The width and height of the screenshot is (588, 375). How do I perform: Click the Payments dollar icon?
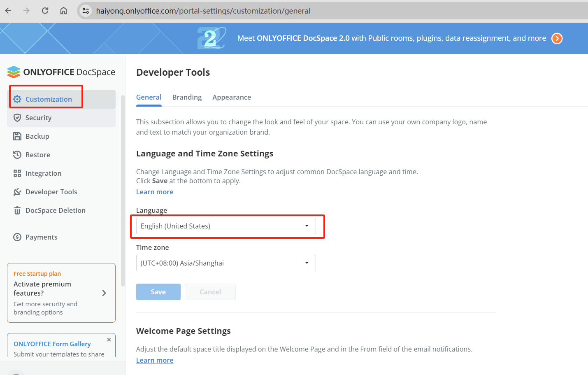[17, 237]
